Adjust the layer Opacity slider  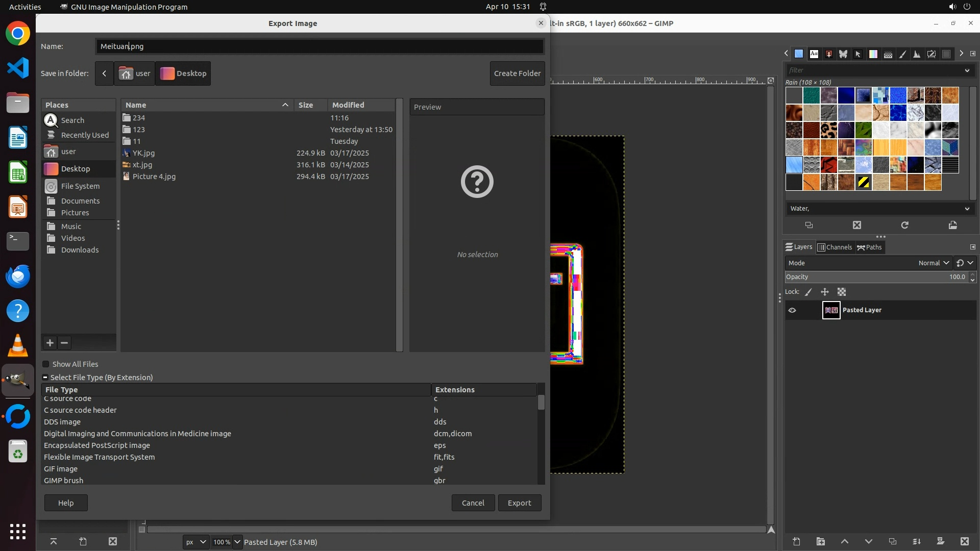point(875,277)
